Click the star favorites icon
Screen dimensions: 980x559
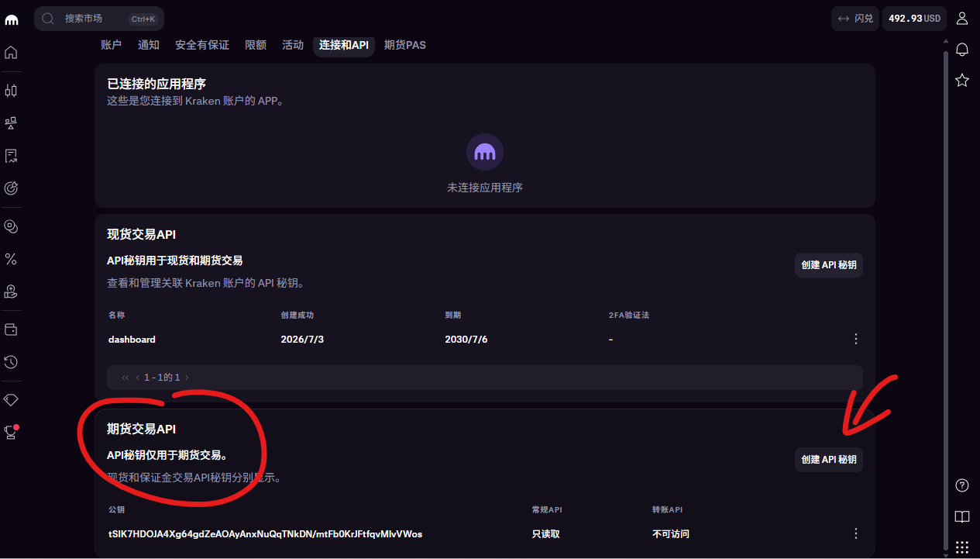(962, 80)
